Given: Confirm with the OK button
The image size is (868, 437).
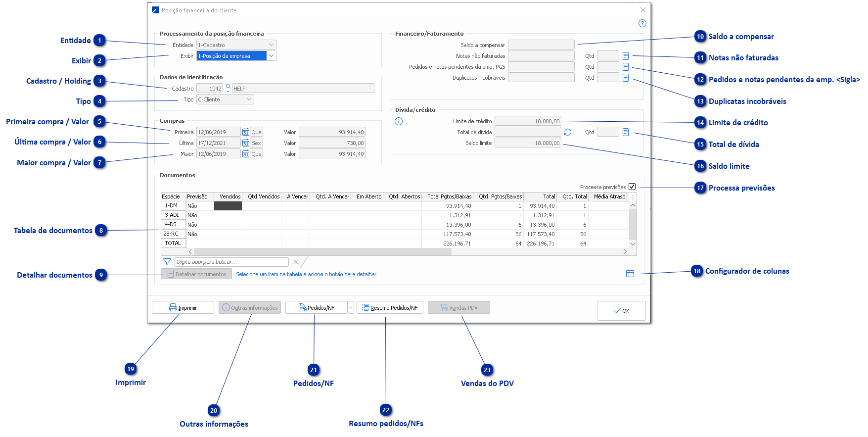Looking at the screenshot, I should coord(621,311).
